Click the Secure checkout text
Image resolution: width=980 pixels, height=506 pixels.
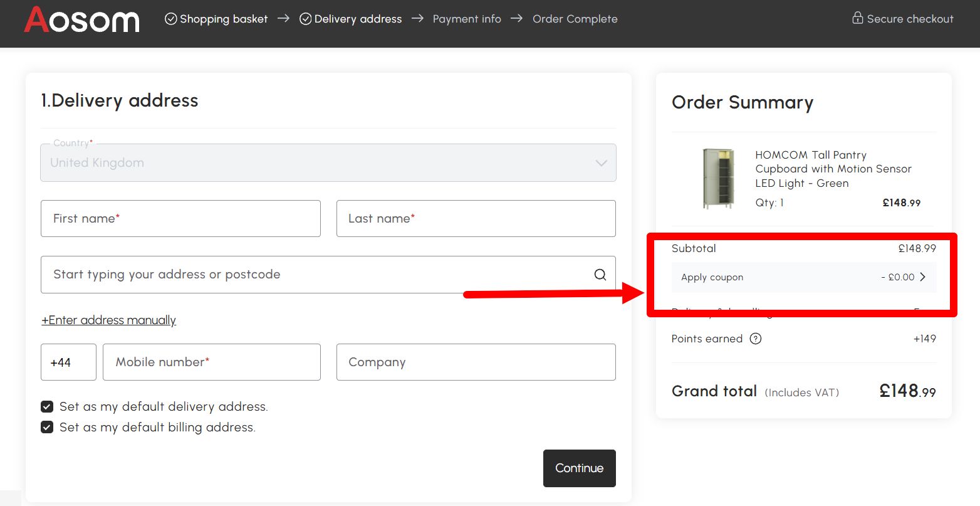[x=910, y=19]
